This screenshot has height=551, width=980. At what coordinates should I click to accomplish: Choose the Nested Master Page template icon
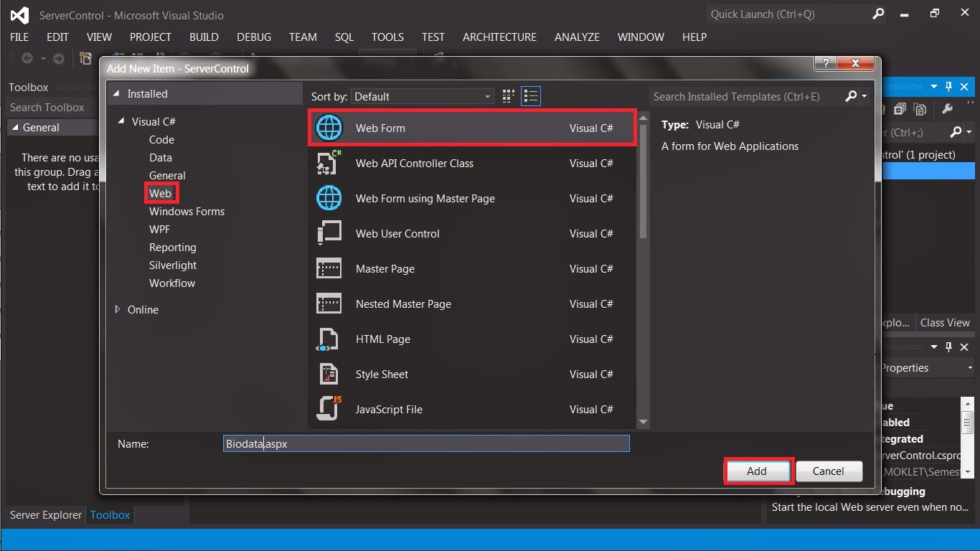click(329, 303)
